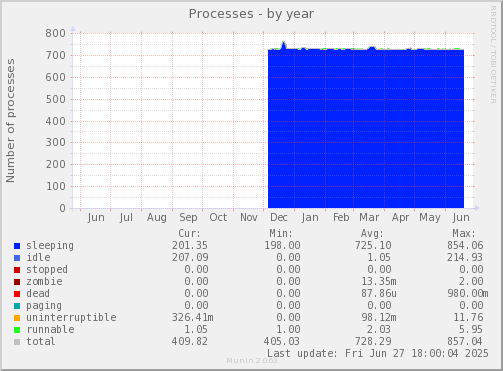Click runnable average value 2.03
The height and width of the screenshot is (371, 503).
pos(379,329)
